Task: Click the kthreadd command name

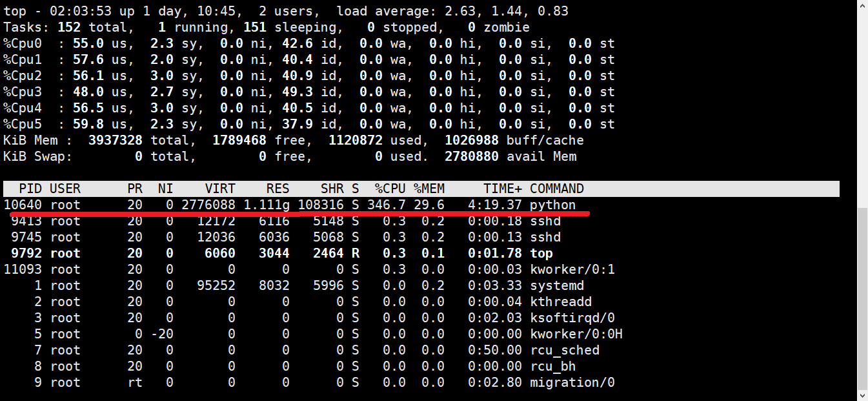Action: point(561,302)
